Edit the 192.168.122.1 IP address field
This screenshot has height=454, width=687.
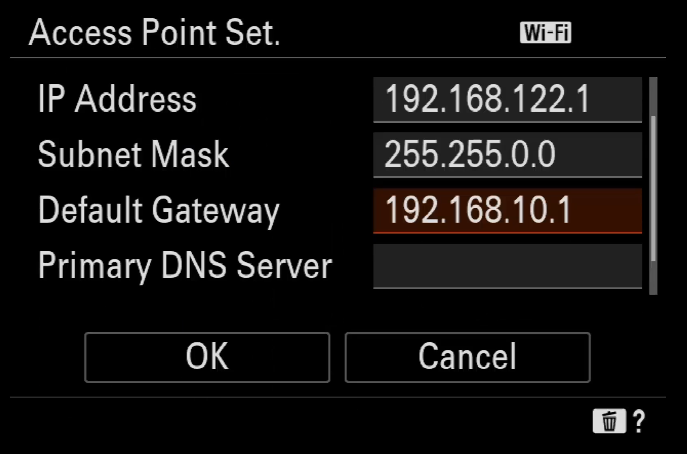coord(507,99)
